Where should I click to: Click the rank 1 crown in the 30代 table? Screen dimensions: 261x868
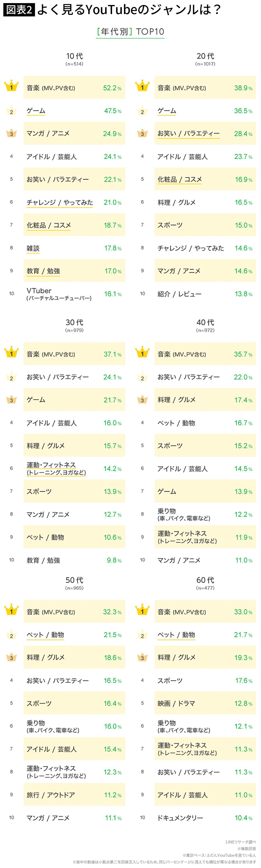[x=11, y=353]
